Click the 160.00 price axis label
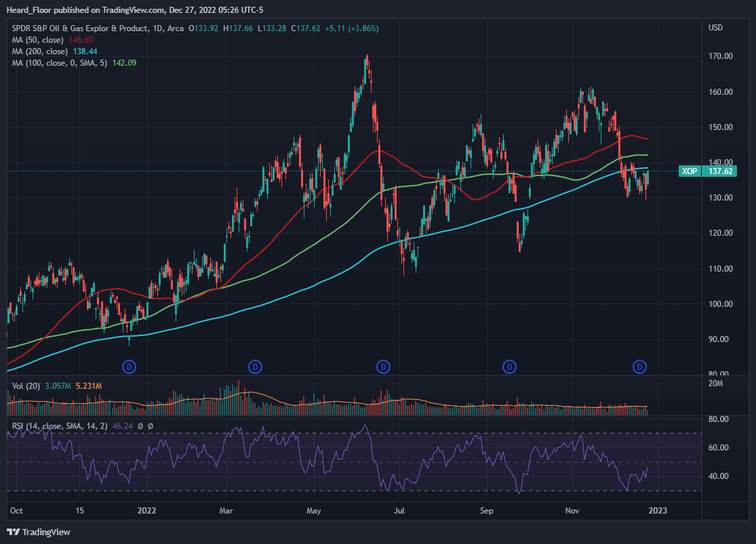Viewport: 756px width, 544px height. (x=720, y=91)
